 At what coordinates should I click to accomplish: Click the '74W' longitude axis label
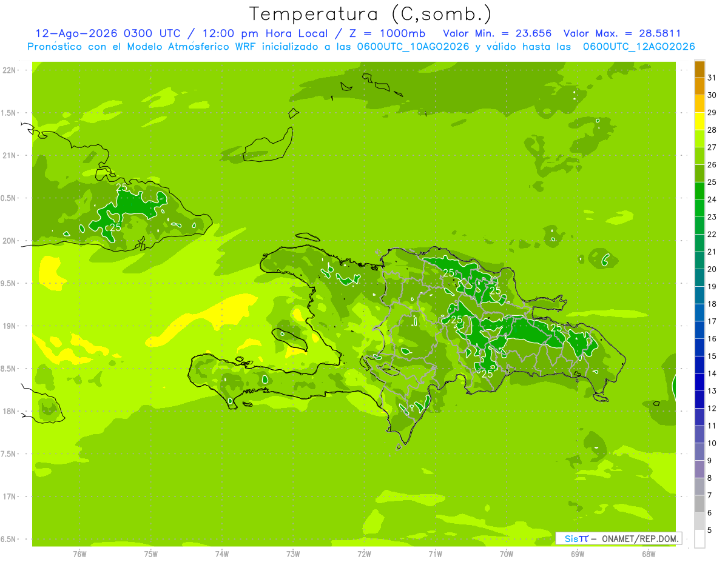[221, 554]
